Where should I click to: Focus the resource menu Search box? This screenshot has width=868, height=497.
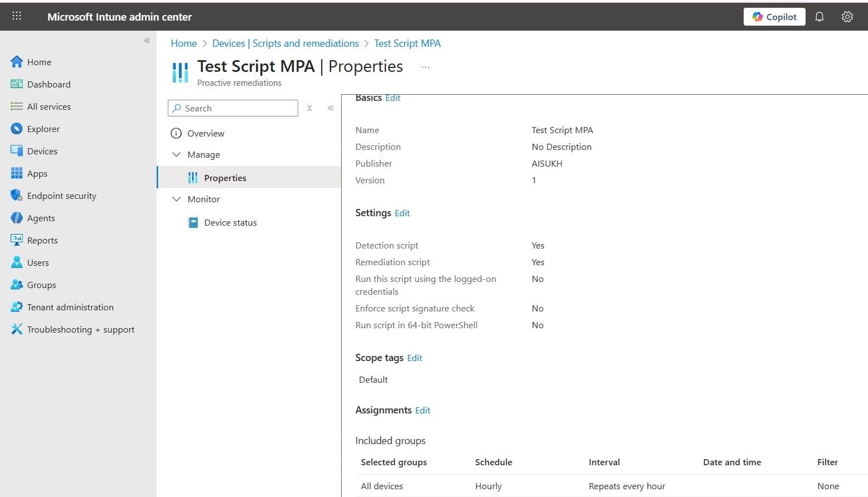tap(233, 108)
